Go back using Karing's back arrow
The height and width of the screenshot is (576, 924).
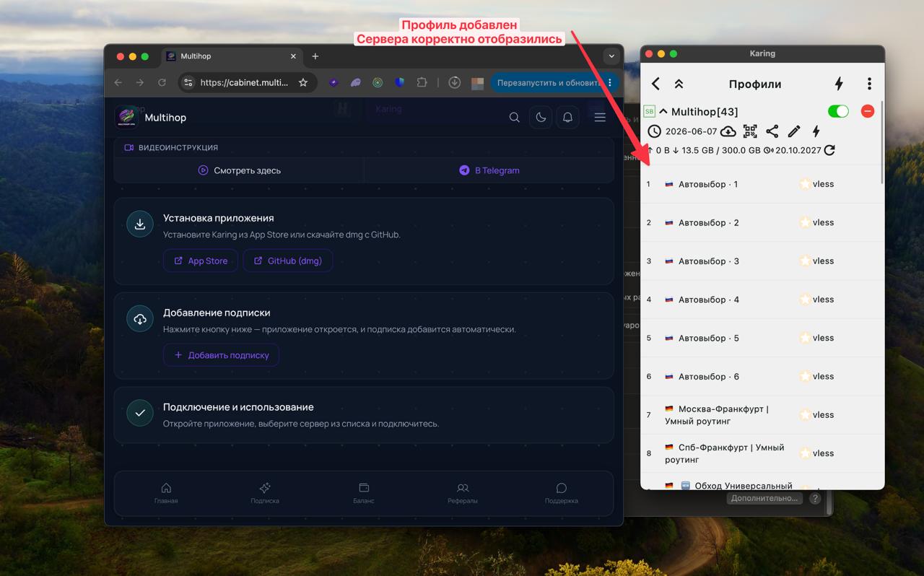click(655, 84)
